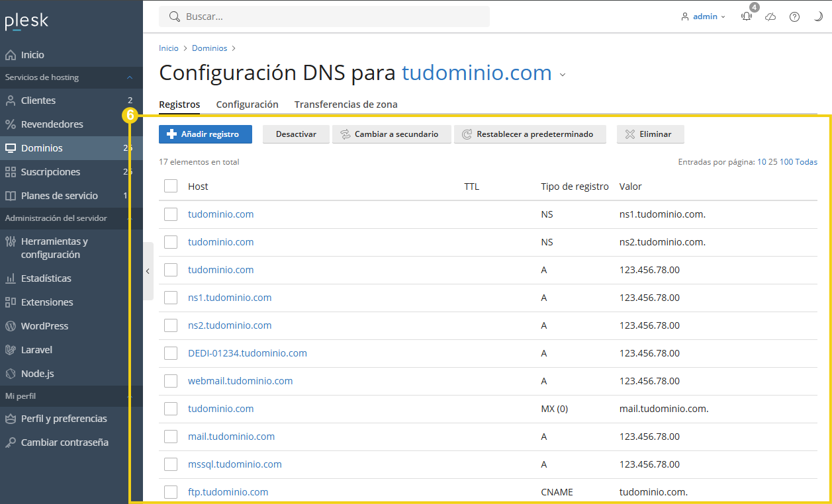The width and height of the screenshot is (832, 504).
Task: Check the ns1.tudominio.com host row
Action: click(x=171, y=298)
